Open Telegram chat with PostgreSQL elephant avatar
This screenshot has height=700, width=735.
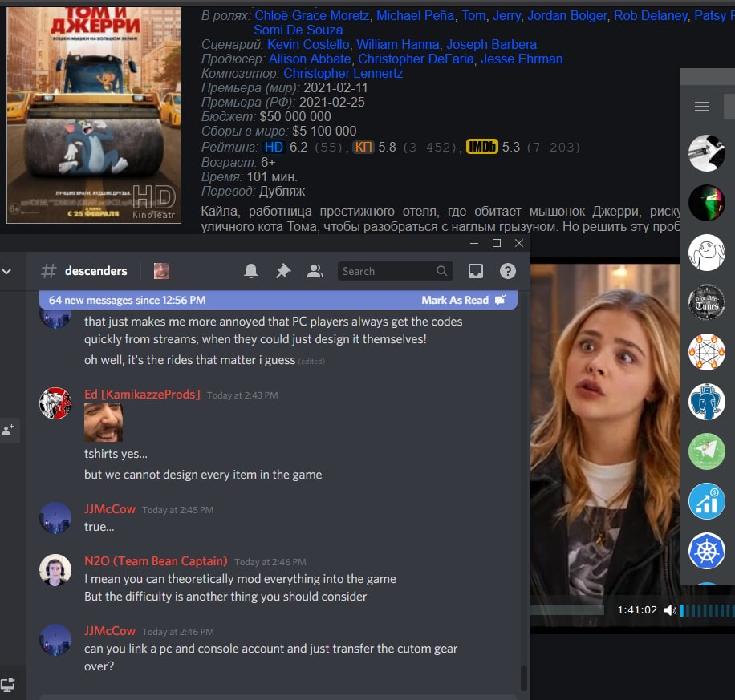coord(707,402)
